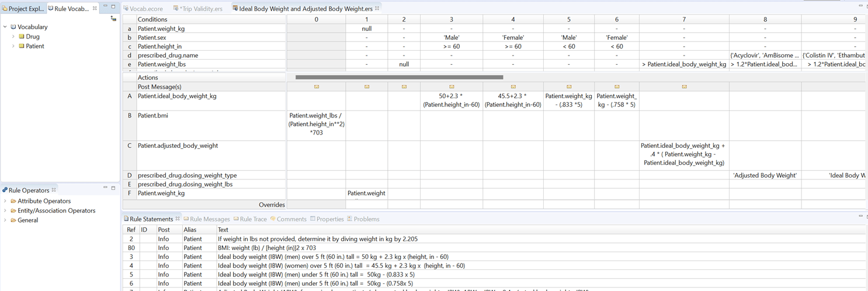Click the envelope icon under column 7
Viewport: 868px width, 291px height.
684,86
